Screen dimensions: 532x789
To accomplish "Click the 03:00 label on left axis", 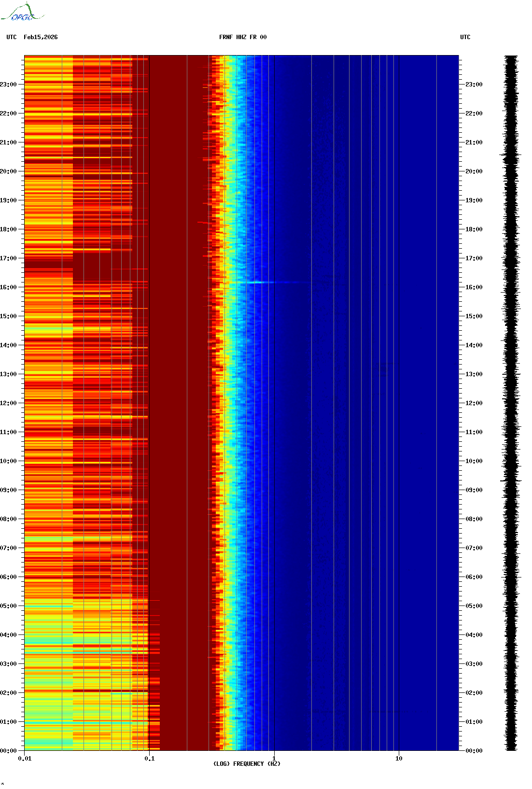I will (x=8, y=664).
